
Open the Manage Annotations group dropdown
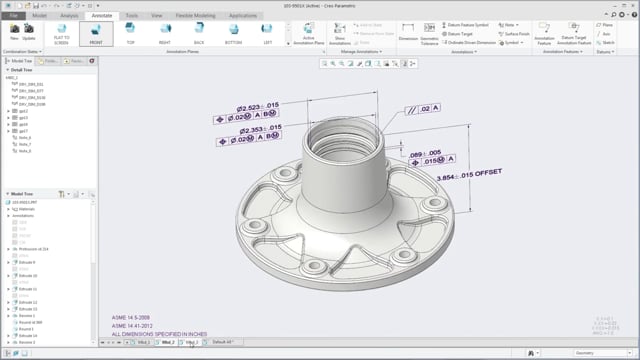361,52
